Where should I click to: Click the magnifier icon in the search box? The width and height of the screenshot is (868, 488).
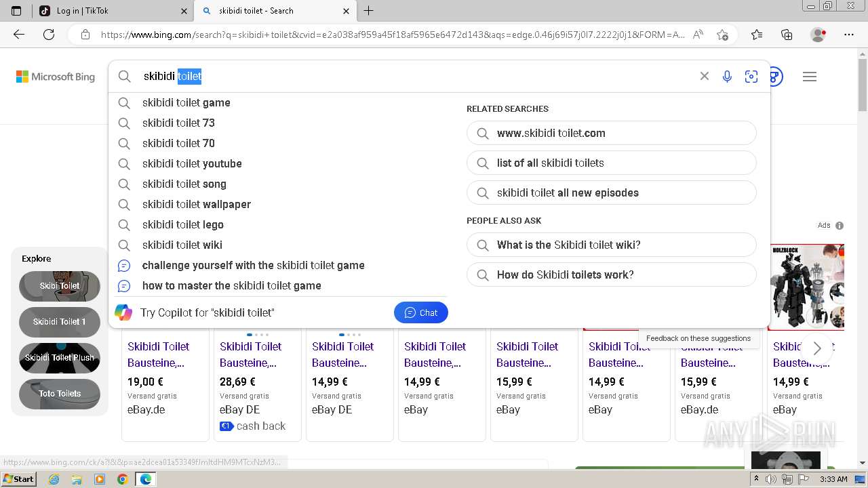click(125, 77)
